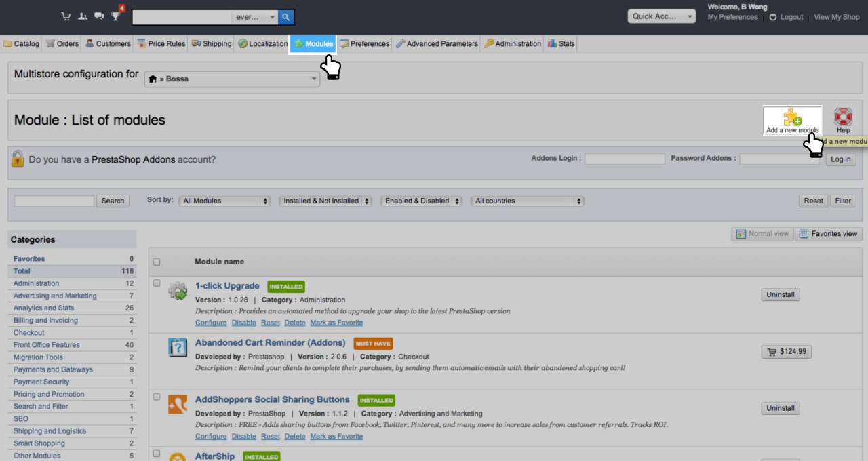Screen dimensions: 868x461
Task: Check the 1-click Upgrade module checkbox
Action: pos(157,283)
